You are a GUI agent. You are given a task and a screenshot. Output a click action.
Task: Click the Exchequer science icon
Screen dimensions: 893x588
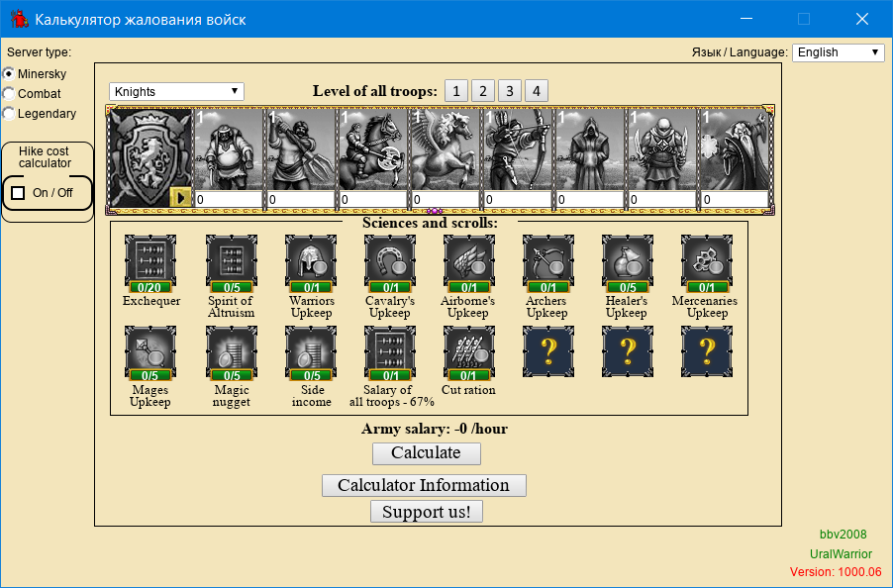point(150,260)
